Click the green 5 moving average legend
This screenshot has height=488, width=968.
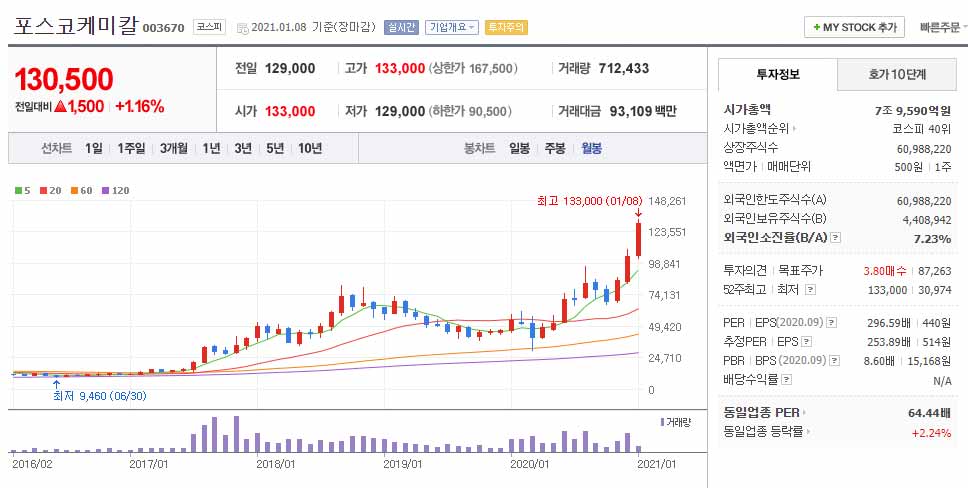click(23, 190)
